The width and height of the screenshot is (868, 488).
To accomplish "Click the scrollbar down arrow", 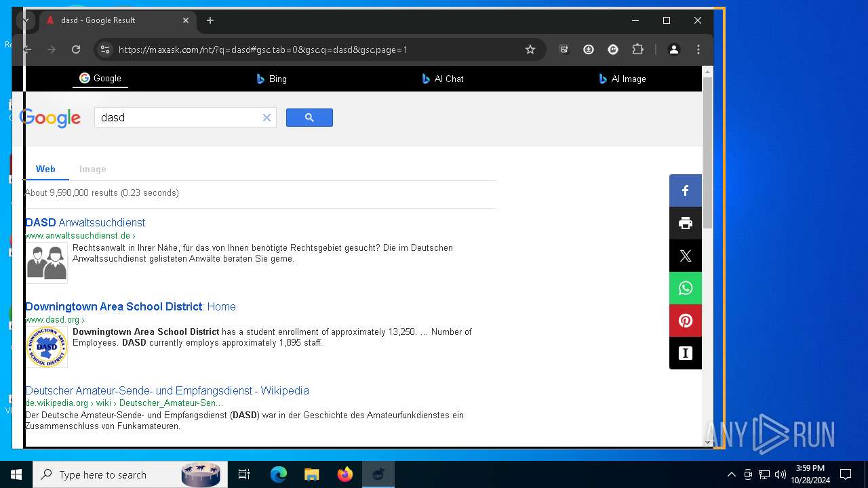I will tap(708, 443).
